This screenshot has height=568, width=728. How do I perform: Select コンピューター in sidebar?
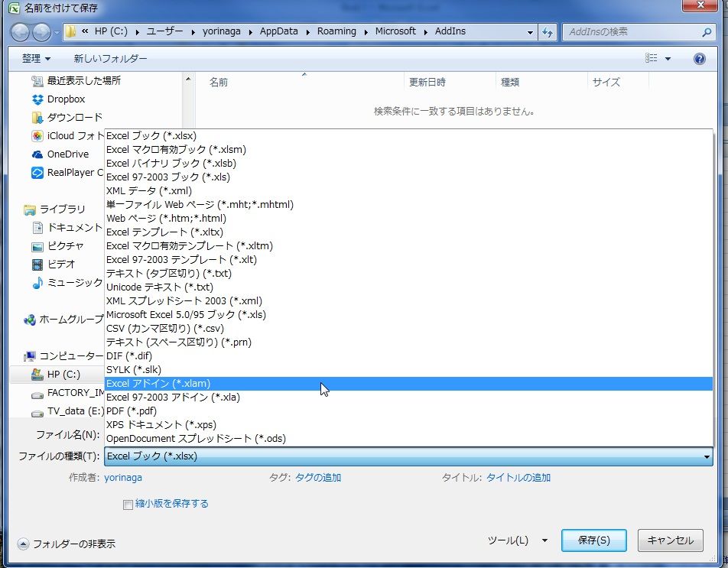click(x=63, y=356)
